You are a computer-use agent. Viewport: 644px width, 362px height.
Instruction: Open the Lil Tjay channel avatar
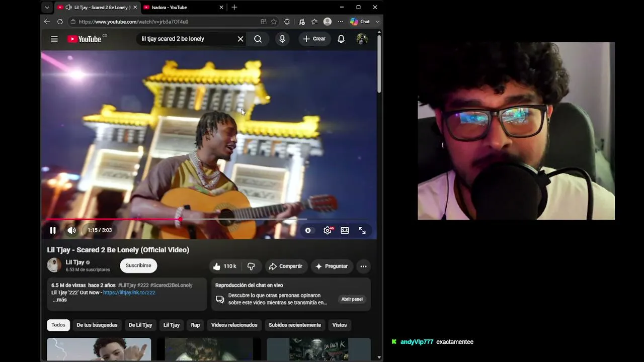coord(54,265)
